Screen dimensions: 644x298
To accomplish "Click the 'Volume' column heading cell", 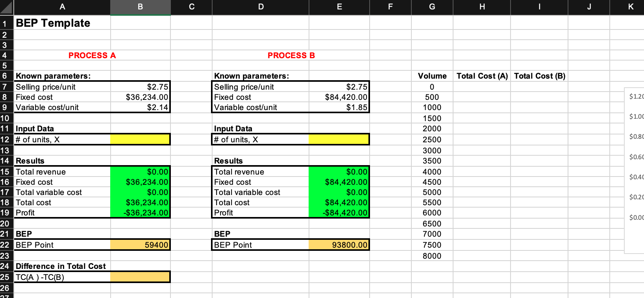I will tap(432, 76).
